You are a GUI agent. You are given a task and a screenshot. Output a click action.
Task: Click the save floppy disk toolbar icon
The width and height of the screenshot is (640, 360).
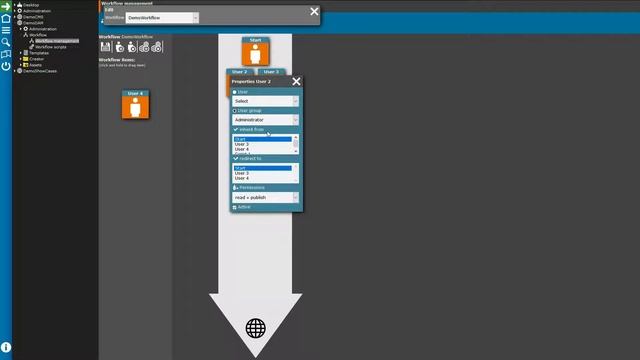[106, 47]
